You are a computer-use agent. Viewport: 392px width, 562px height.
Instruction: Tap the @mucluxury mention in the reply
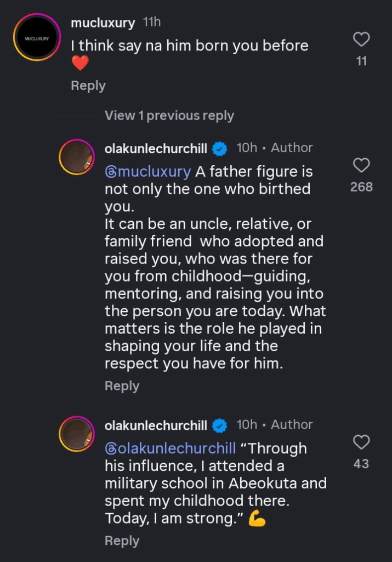tap(147, 172)
